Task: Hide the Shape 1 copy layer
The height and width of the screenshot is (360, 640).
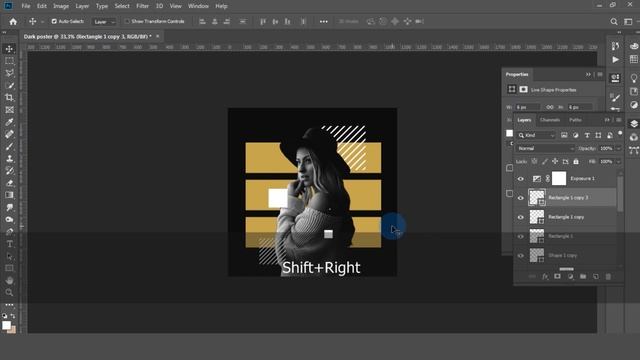Action: coord(520,256)
